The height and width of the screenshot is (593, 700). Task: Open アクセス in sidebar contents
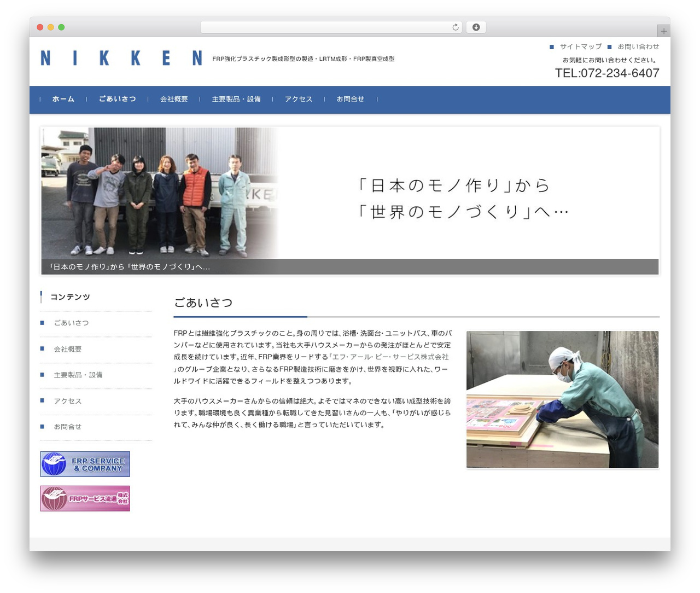68,401
